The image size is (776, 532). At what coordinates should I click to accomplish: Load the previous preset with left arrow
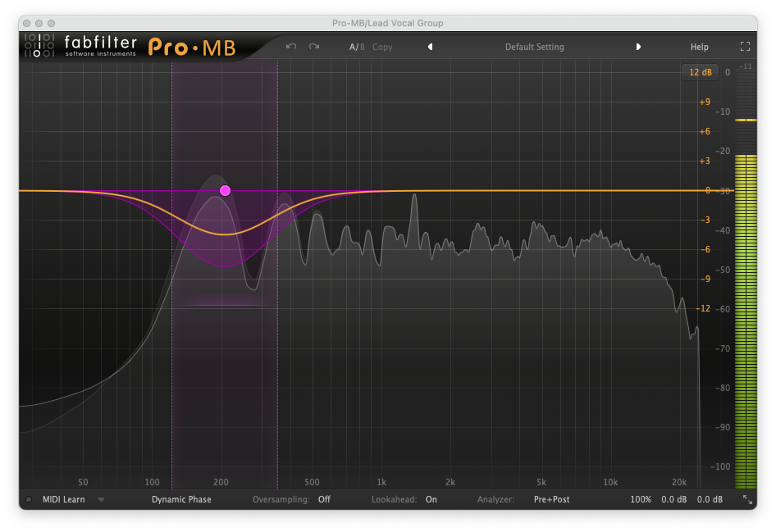(430, 47)
